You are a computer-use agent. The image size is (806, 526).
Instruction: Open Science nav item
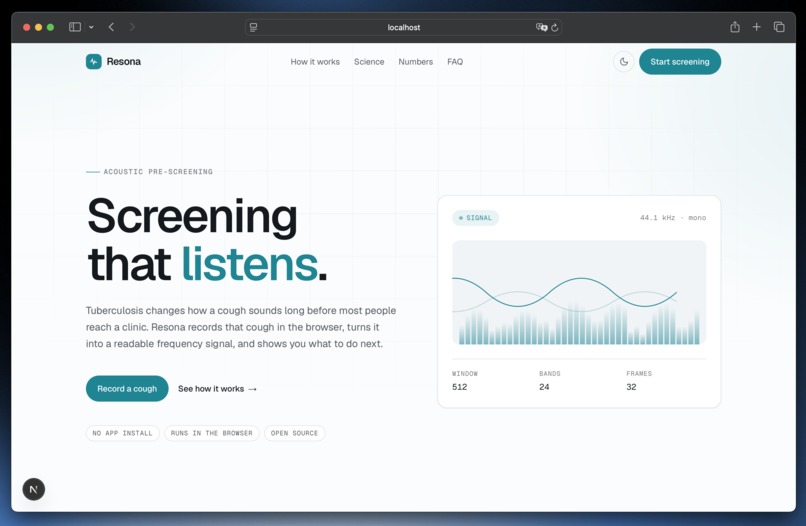[x=369, y=62]
